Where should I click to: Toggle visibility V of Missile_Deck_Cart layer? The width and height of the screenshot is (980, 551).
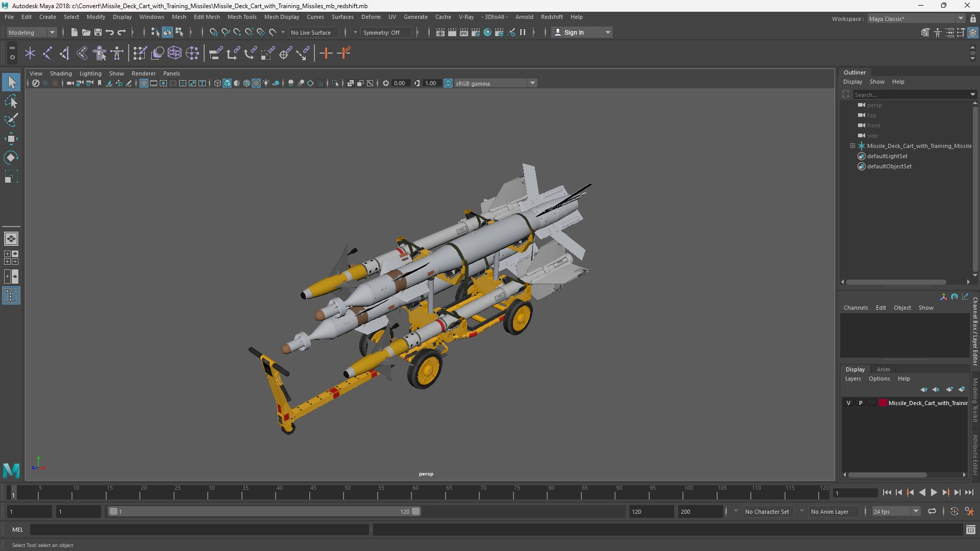pyautogui.click(x=849, y=403)
